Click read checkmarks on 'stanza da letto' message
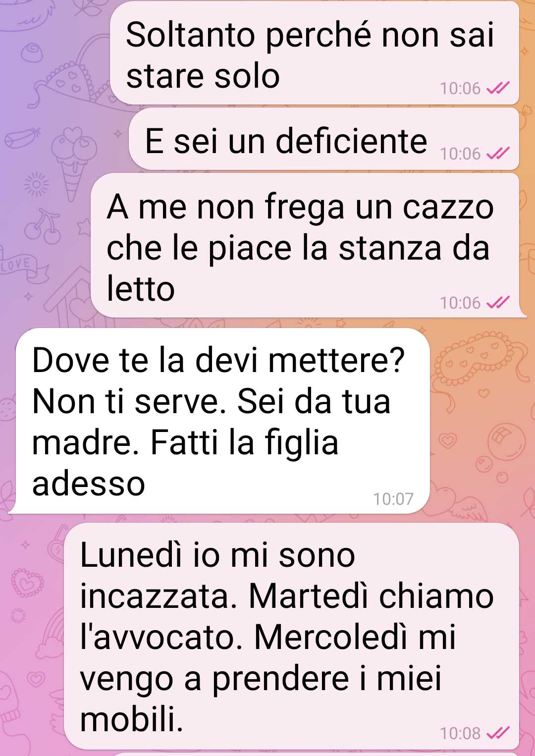The image size is (535, 756). pyautogui.click(x=498, y=302)
